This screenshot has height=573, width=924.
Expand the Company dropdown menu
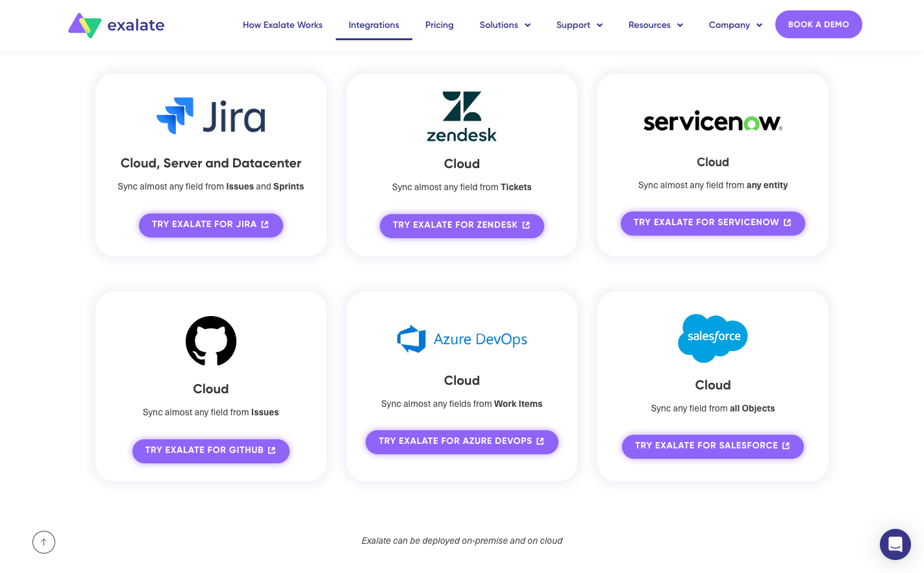[736, 25]
